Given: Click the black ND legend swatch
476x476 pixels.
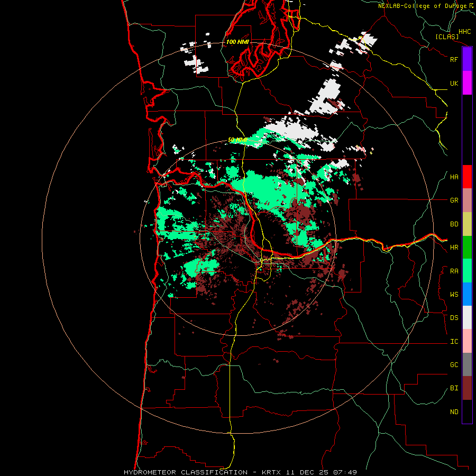Looking at the screenshot, I should point(467,411).
